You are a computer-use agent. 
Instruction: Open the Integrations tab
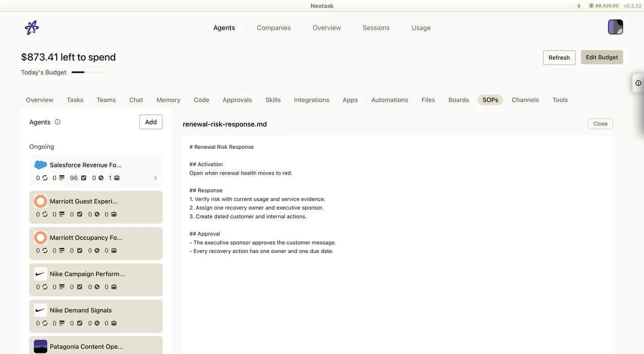(311, 100)
